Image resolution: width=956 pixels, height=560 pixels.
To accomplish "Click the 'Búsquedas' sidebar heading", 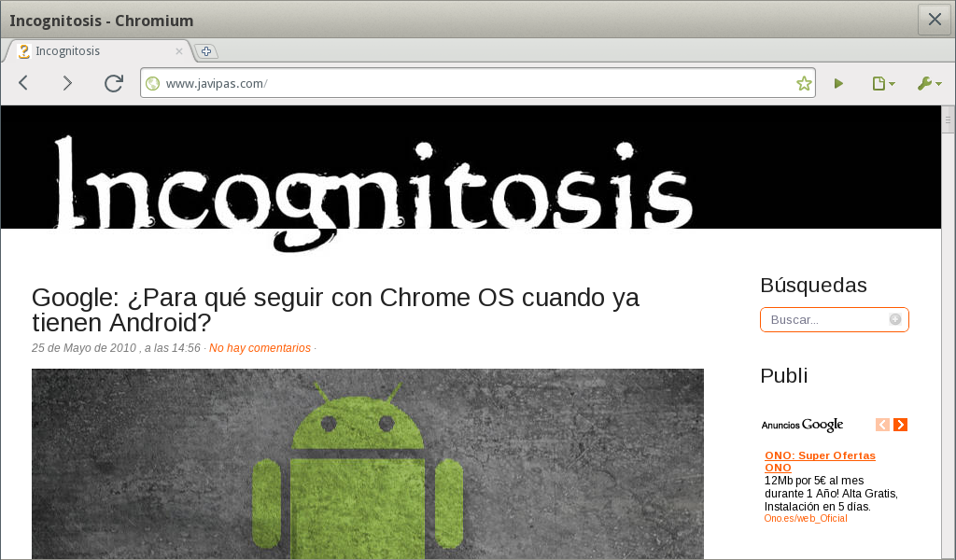I will pos(813,286).
